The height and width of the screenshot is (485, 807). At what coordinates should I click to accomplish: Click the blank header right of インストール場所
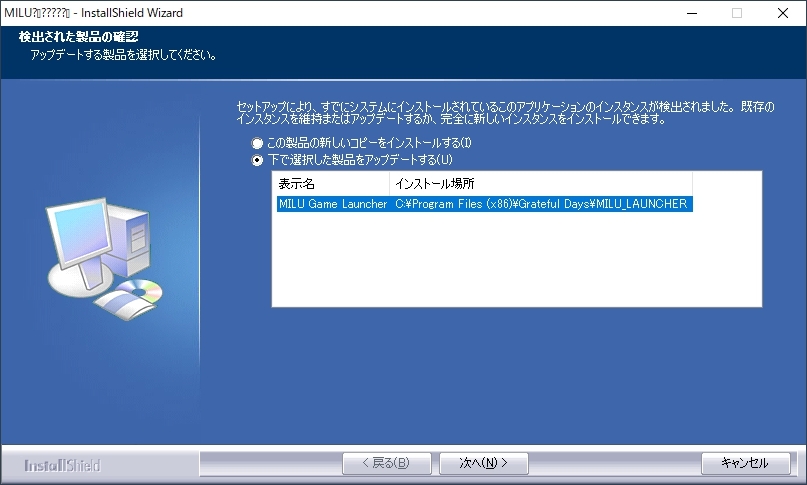(x=726, y=184)
